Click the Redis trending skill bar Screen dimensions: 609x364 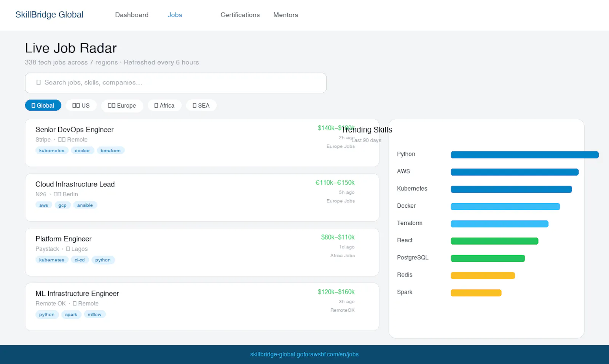tap(483, 276)
